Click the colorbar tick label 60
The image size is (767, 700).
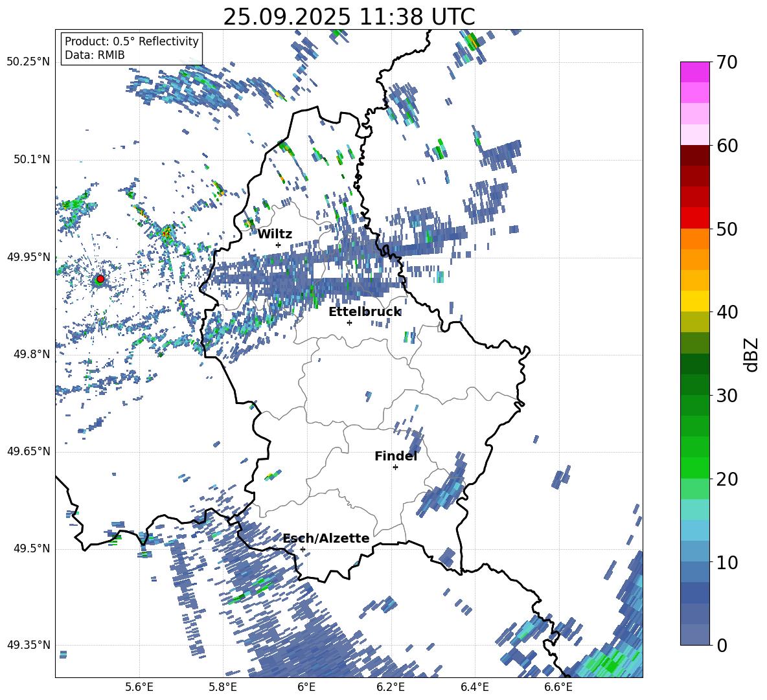point(727,146)
